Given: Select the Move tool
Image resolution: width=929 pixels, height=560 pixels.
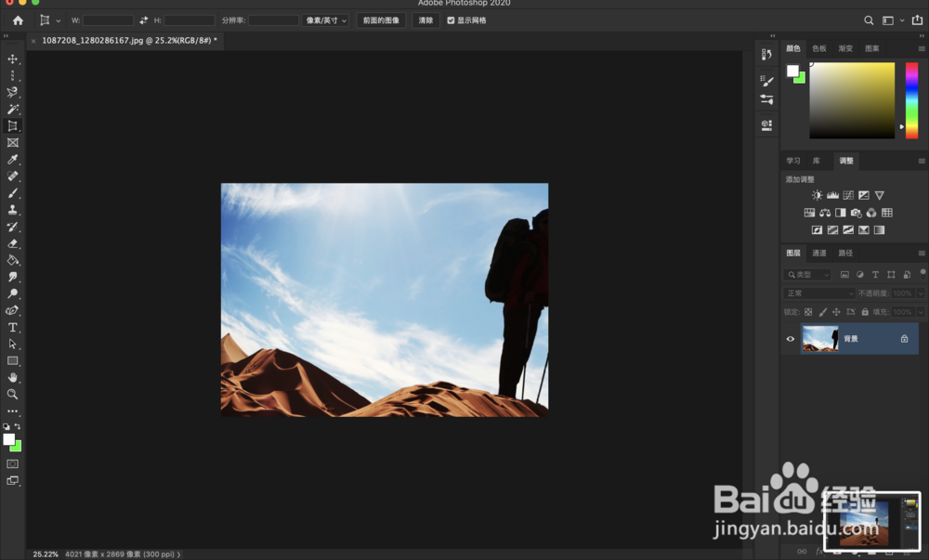Looking at the screenshot, I should click(x=12, y=59).
